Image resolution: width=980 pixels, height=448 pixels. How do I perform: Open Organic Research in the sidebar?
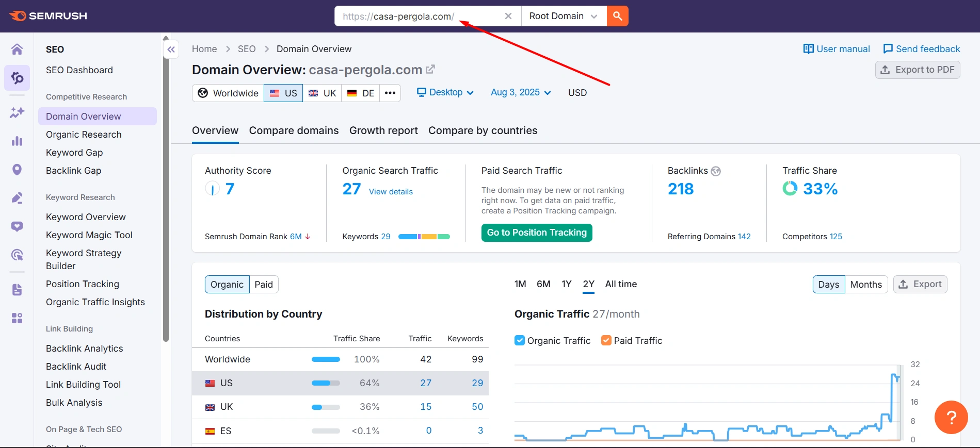84,135
